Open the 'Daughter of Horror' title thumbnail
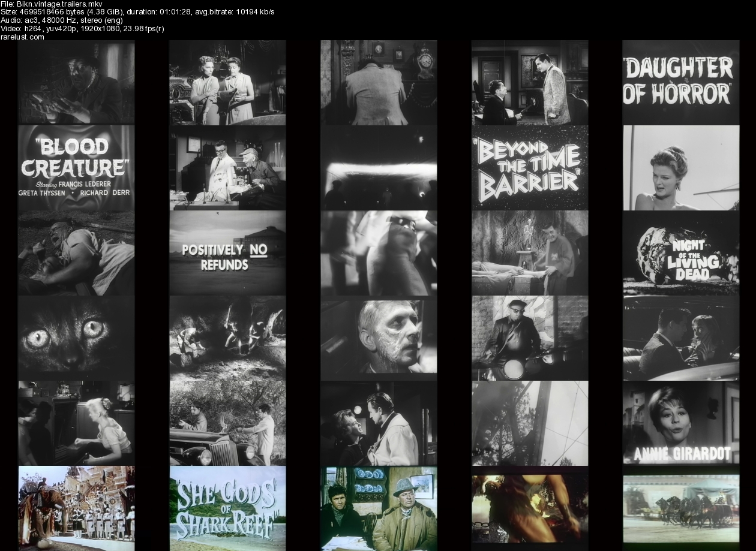The width and height of the screenshot is (756, 551). click(x=680, y=82)
